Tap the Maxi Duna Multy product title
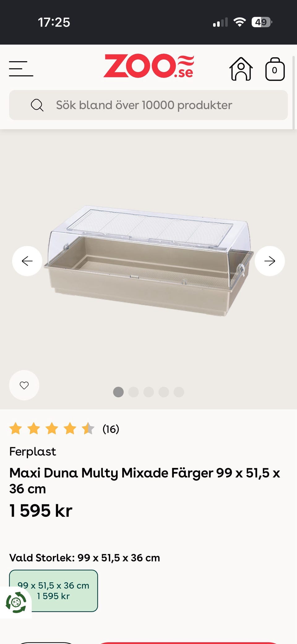 click(145, 481)
